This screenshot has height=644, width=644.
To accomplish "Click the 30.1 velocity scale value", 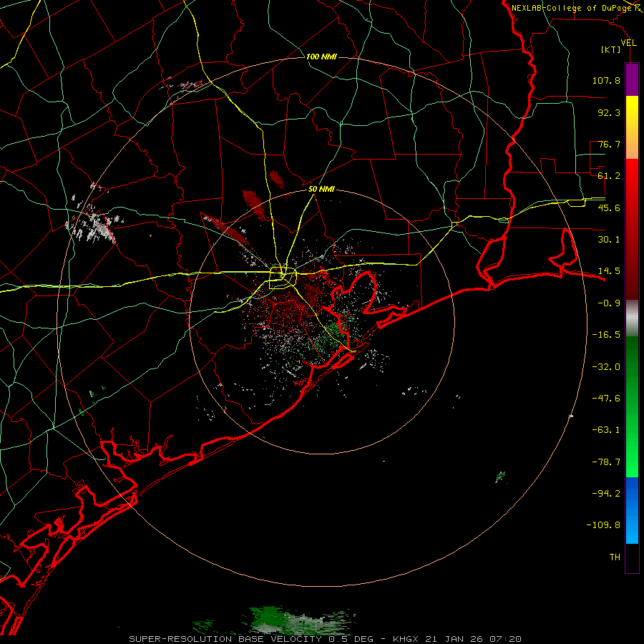I will pyautogui.click(x=609, y=240).
